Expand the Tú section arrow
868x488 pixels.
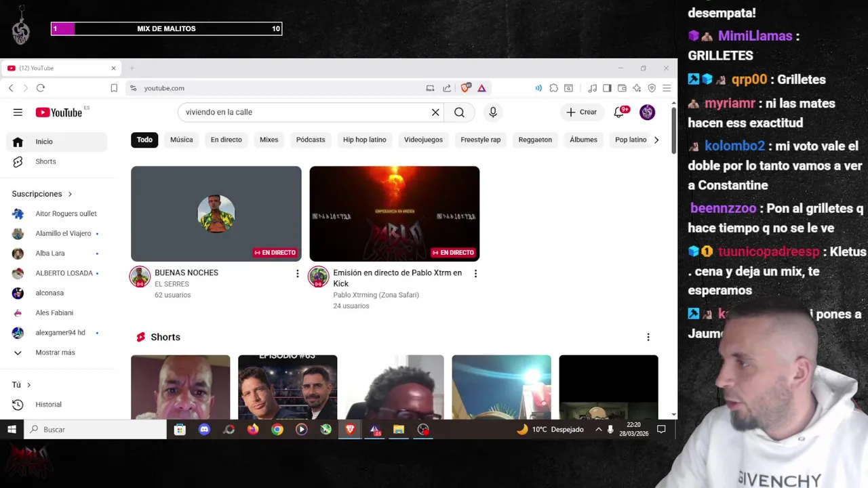pyautogui.click(x=28, y=385)
